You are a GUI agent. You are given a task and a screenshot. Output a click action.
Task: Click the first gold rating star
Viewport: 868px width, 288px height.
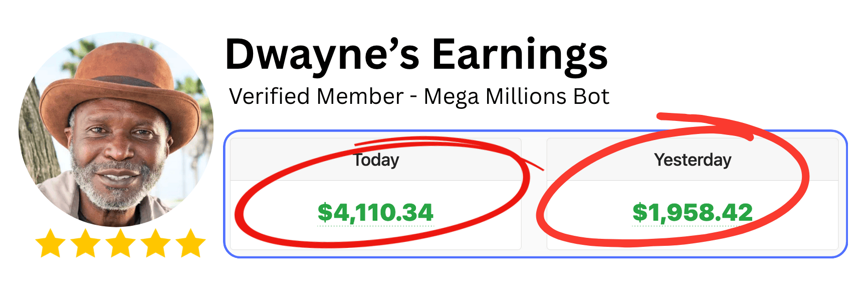click(x=51, y=243)
